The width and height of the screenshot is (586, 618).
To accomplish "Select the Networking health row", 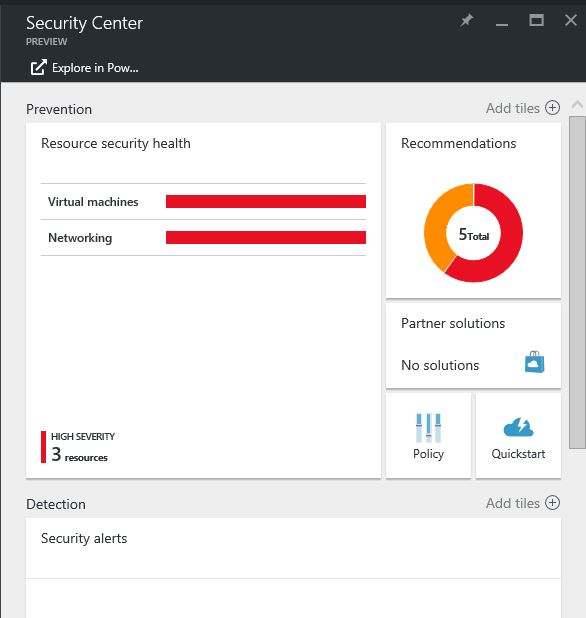I will click(203, 238).
